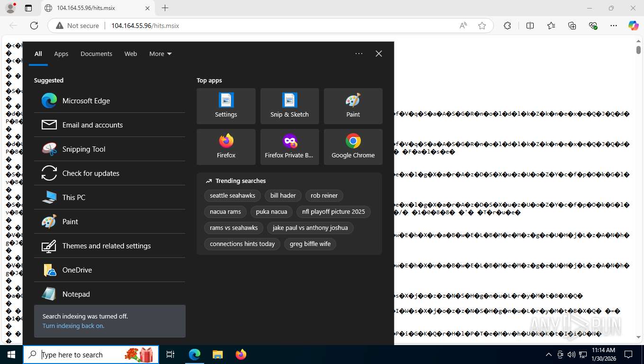Click Firefox icon on taskbar
644x364 pixels.
click(241, 355)
